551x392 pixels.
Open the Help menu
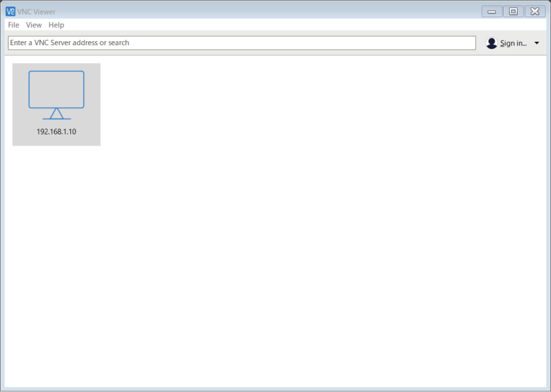coord(56,25)
